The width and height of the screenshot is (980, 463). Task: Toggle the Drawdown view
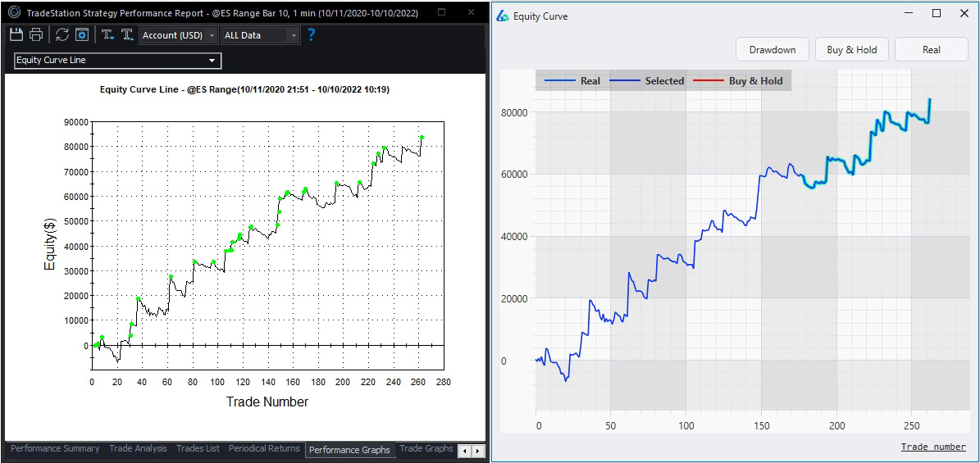click(772, 50)
